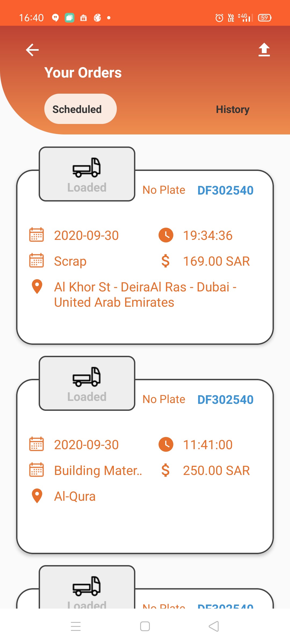The height and width of the screenshot is (644, 290).
Task: Tap clock icon next to 11:41:00
Action: [166, 444]
